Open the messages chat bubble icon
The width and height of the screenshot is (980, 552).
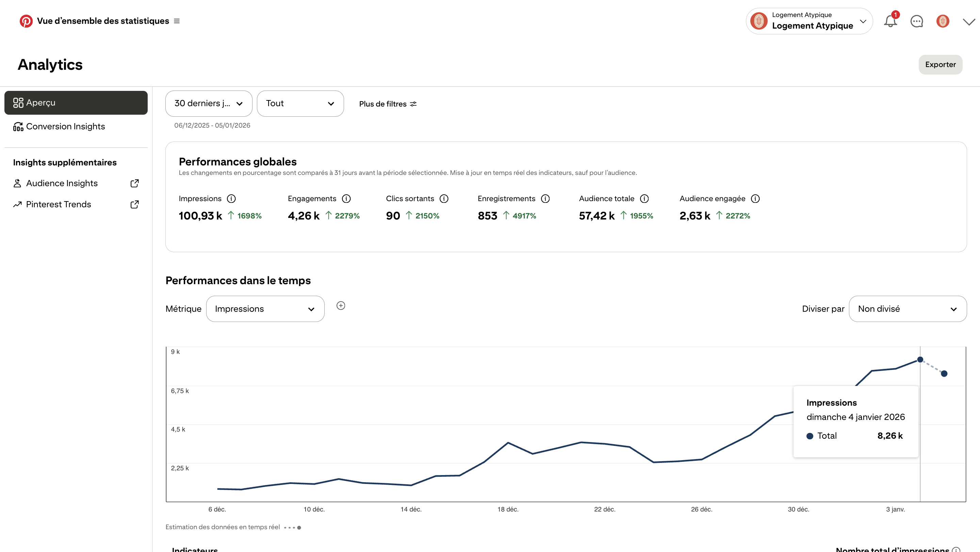tap(916, 21)
